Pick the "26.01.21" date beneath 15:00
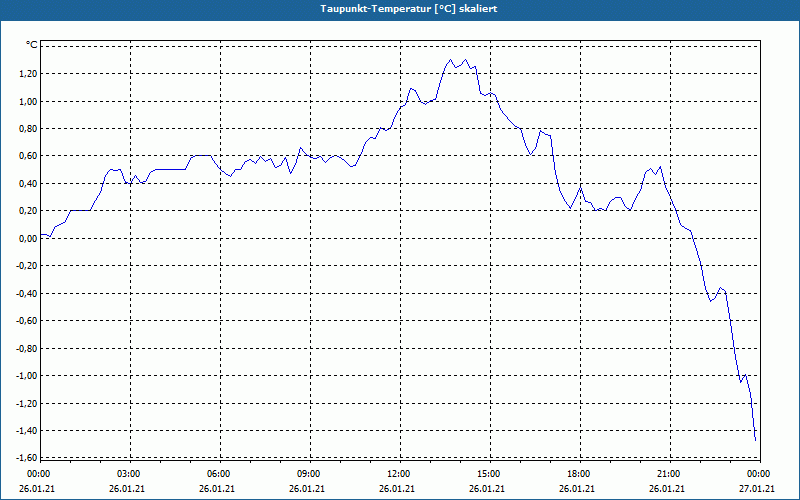Screen dimensions: 800x500 coord(487,489)
